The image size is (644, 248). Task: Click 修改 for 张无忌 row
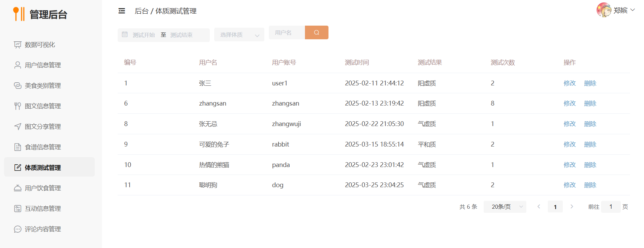pos(570,124)
